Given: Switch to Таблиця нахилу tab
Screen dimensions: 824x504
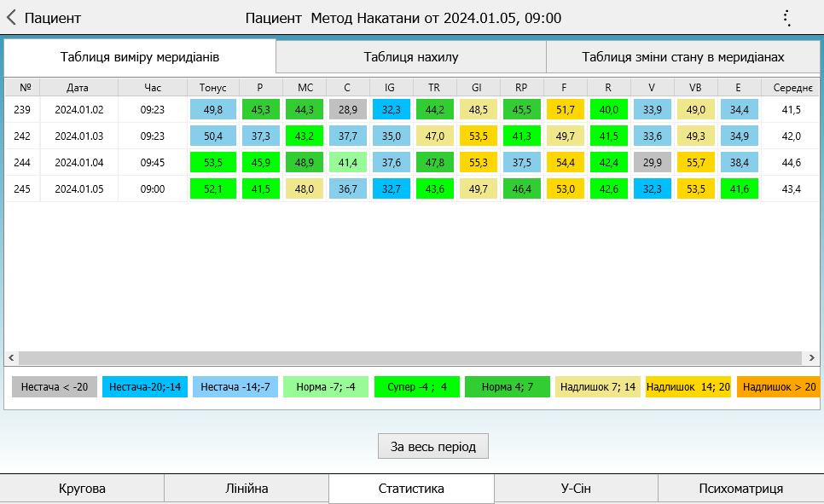Looking at the screenshot, I should (x=410, y=57).
